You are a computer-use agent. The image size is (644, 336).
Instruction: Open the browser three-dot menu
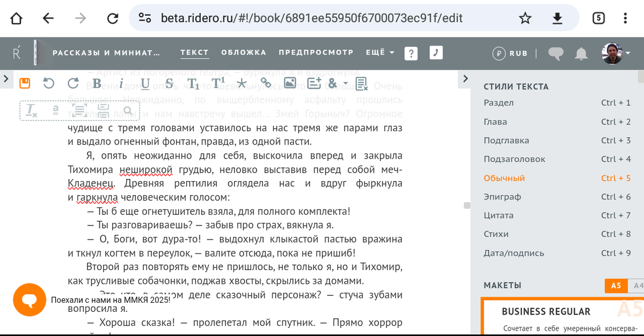click(x=626, y=18)
